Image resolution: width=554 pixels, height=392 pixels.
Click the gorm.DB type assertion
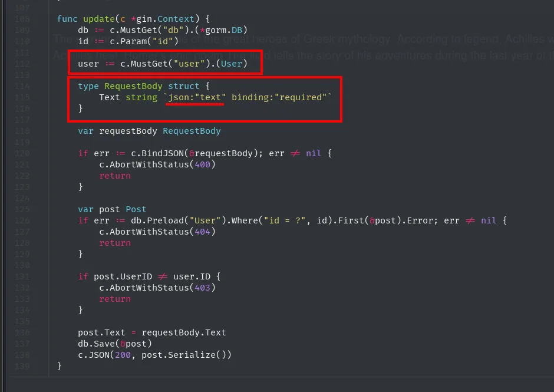coord(223,30)
